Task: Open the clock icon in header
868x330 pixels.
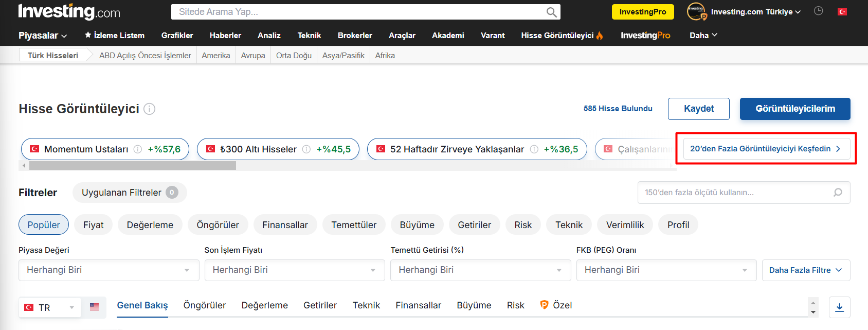Action: (819, 11)
